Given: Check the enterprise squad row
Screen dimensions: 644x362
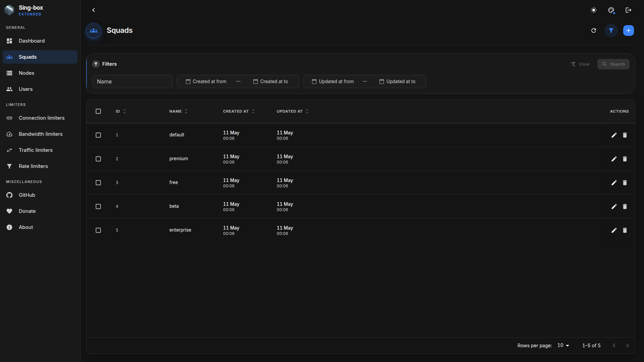Looking at the screenshot, I should coord(98,230).
